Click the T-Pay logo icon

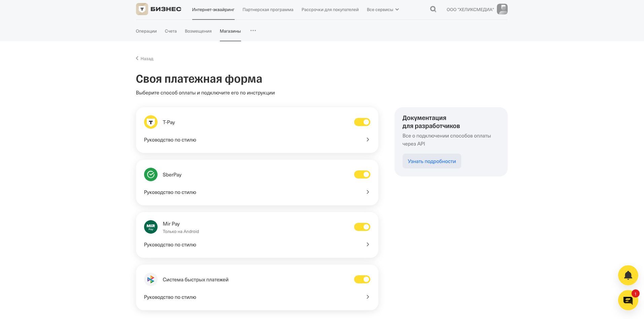pos(150,122)
